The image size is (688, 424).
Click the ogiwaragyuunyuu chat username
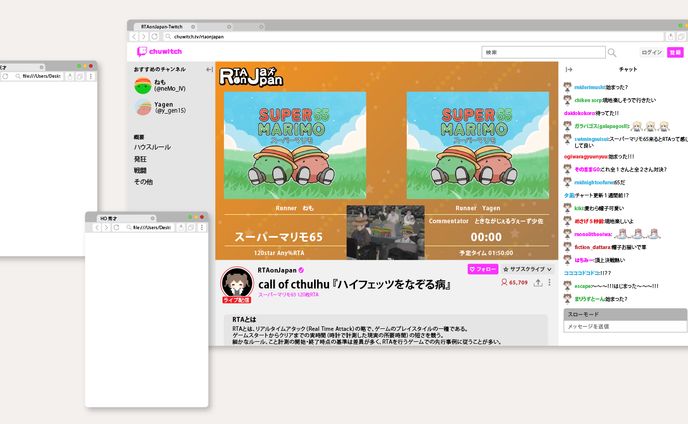point(586,156)
